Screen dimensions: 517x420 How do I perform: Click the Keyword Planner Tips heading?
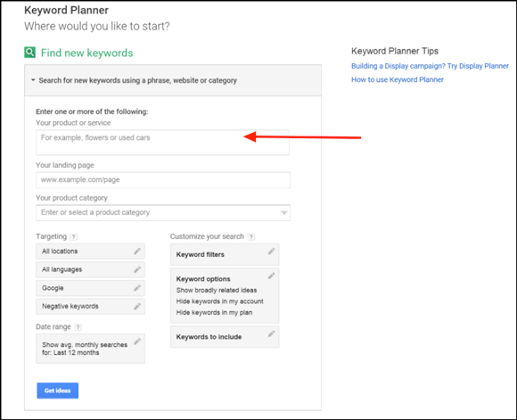[x=395, y=51]
